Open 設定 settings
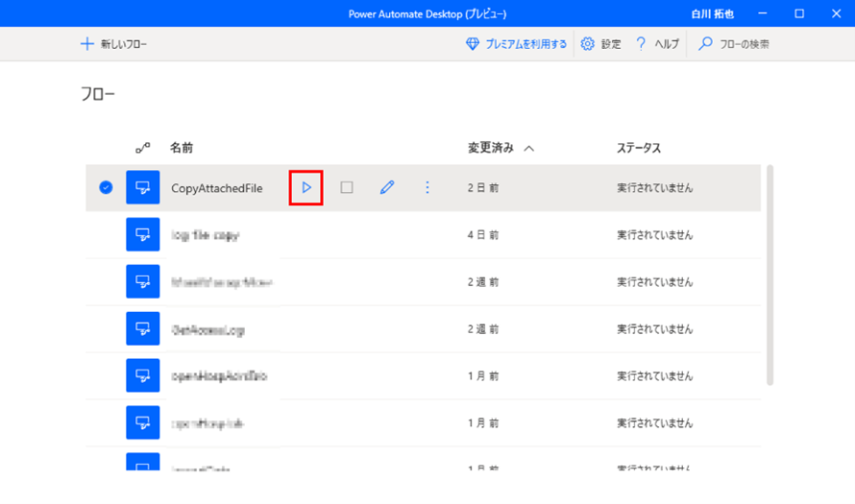This screenshot has height=504, width=855. coord(600,44)
